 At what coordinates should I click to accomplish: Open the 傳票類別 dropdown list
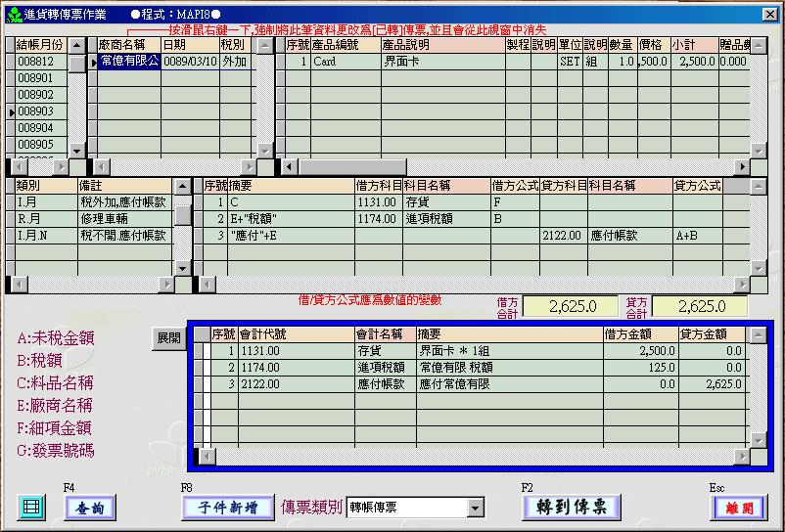tap(476, 508)
